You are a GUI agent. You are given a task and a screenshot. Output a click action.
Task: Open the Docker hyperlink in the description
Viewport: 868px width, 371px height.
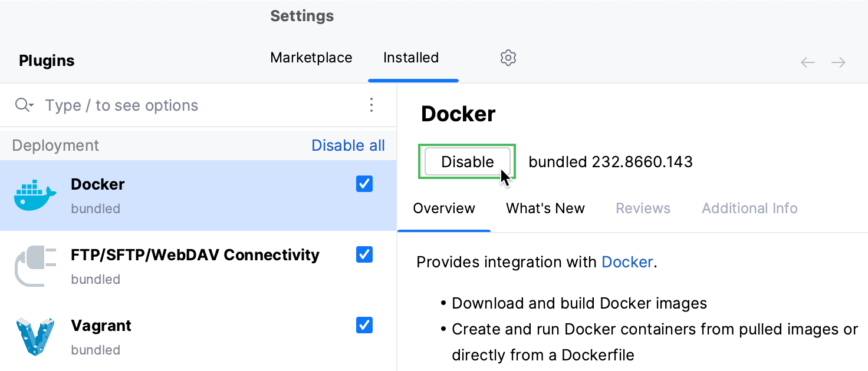pyautogui.click(x=627, y=262)
